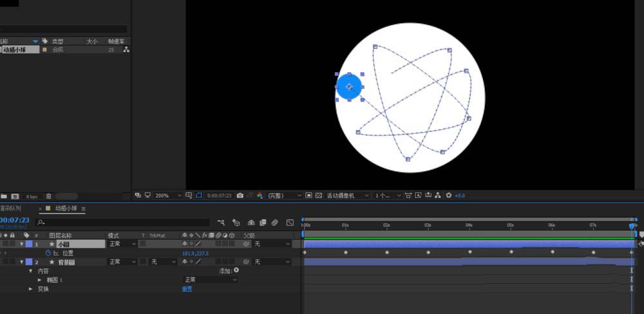Open the Graph Editor in the timeline
644x314 pixels.
pos(290,223)
